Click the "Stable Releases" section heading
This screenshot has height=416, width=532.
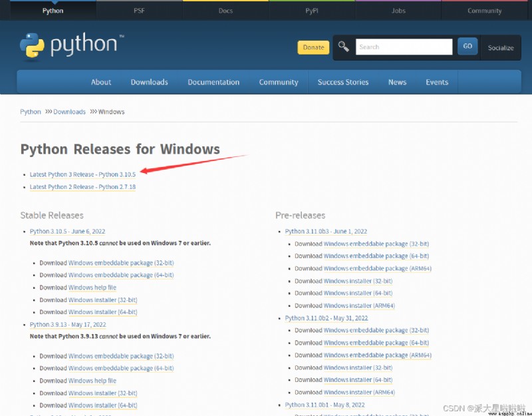[52, 215]
